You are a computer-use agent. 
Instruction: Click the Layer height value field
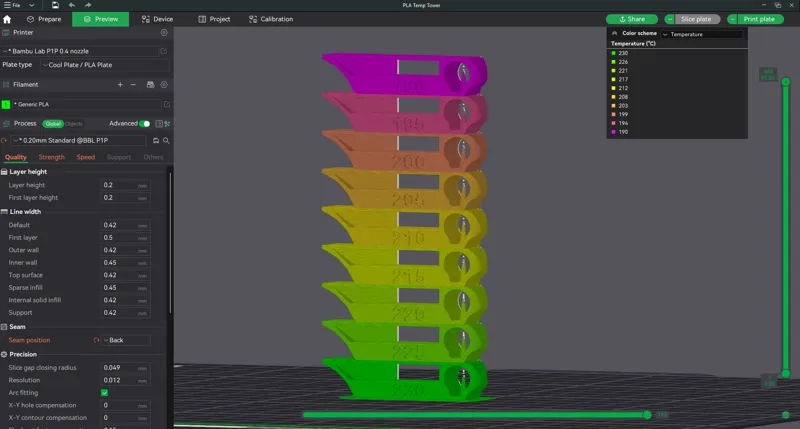[x=126, y=185]
